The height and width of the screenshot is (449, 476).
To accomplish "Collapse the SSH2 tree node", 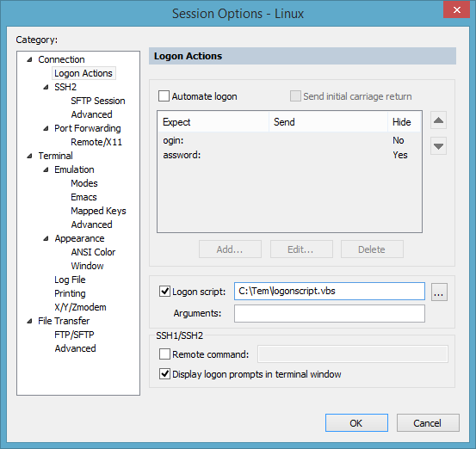I will click(x=46, y=87).
